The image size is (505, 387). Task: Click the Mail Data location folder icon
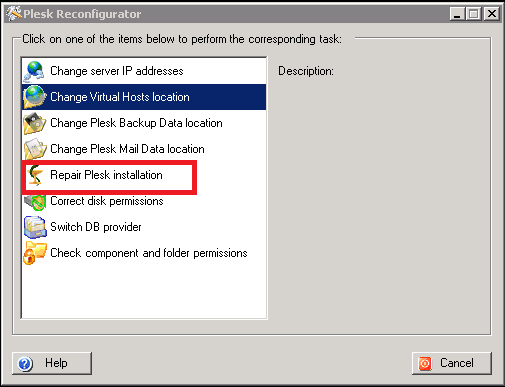pos(35,149)
